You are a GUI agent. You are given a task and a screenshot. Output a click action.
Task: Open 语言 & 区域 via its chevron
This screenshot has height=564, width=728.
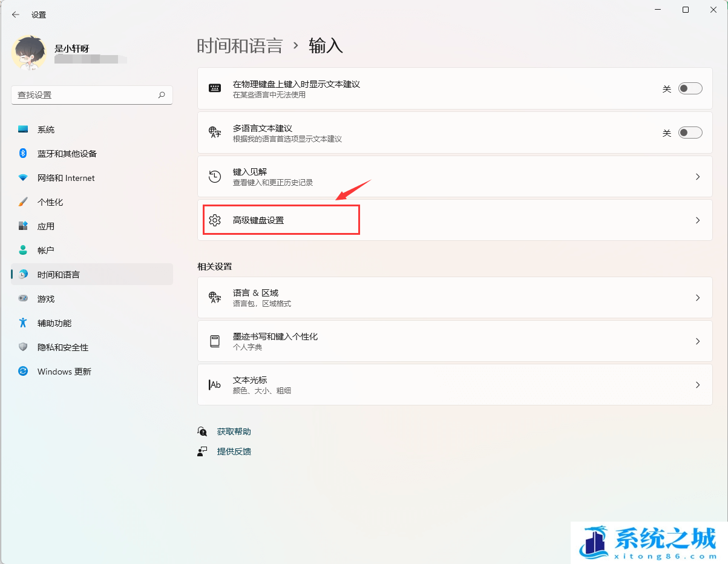[697, 297]
